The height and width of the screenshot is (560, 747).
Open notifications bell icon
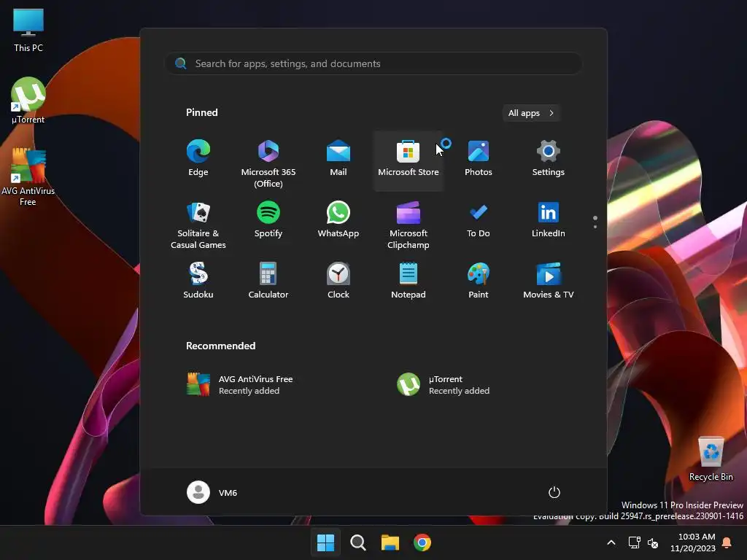[727, 542]
